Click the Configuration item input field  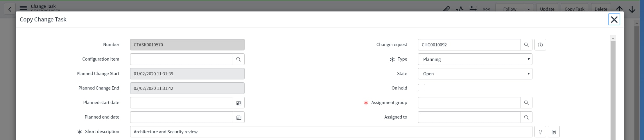pos(182,59)
